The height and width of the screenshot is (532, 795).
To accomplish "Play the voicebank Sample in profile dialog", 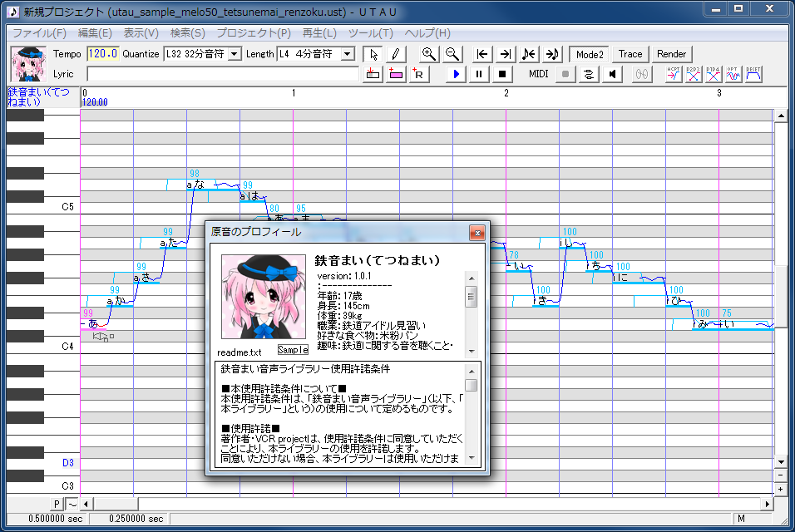I will (x=293, y=350).
